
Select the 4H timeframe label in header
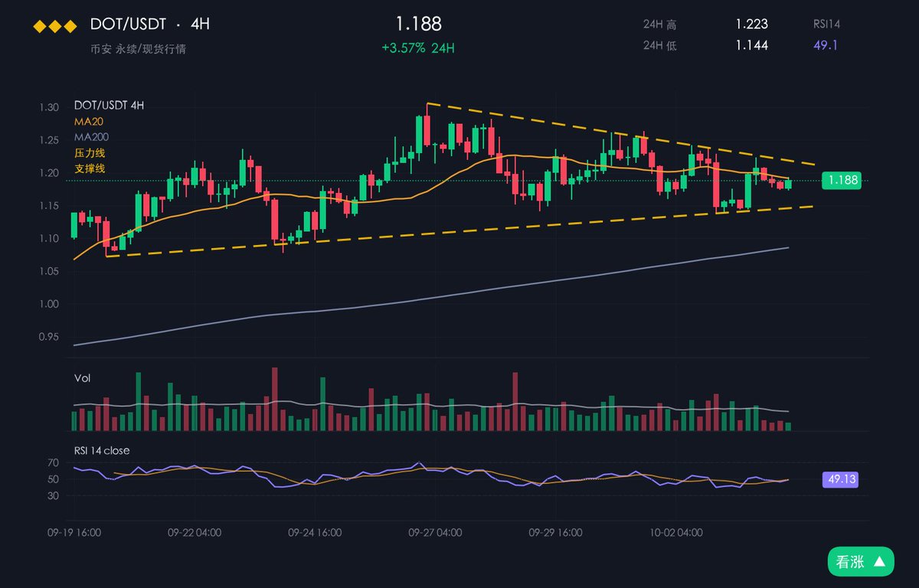tap(200, 24)
